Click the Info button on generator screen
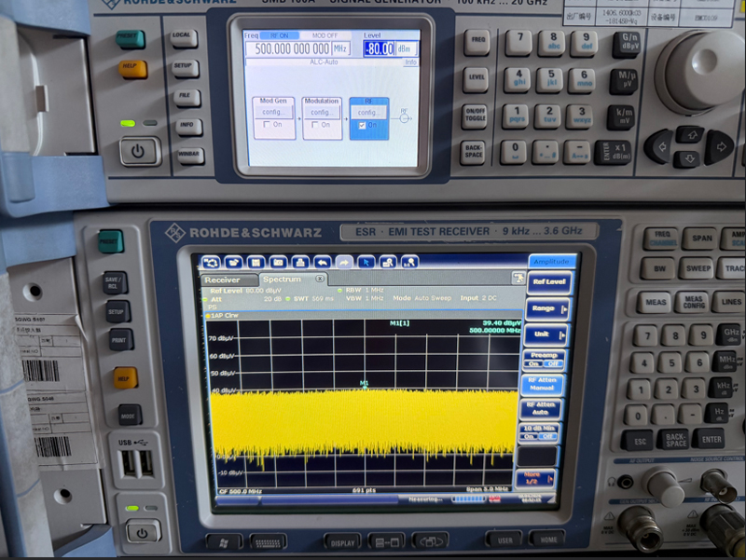 410,62
